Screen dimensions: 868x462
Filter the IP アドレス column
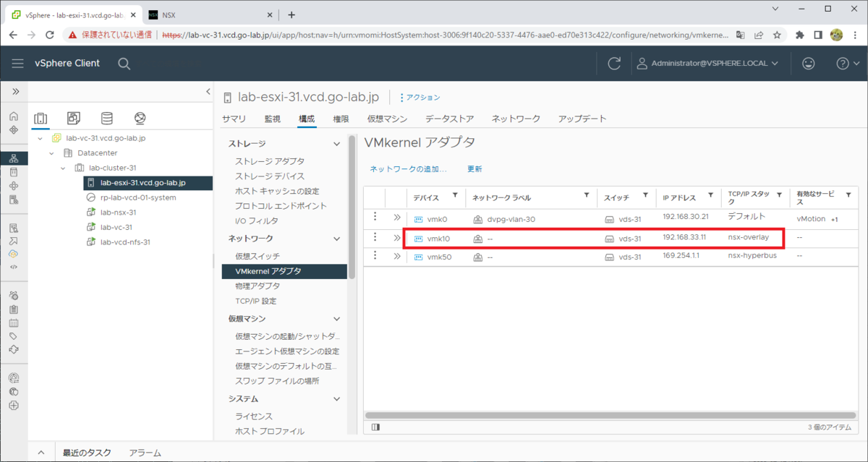[711, 195]
